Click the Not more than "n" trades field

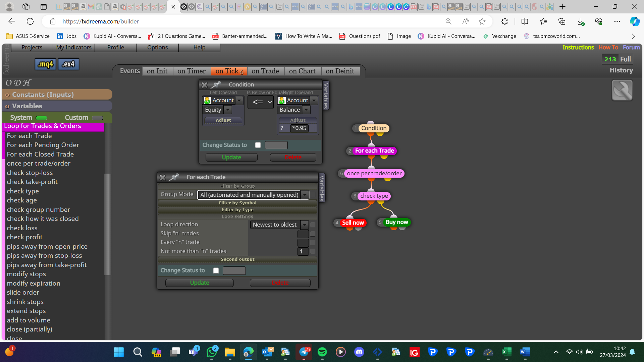coord(303,251)
